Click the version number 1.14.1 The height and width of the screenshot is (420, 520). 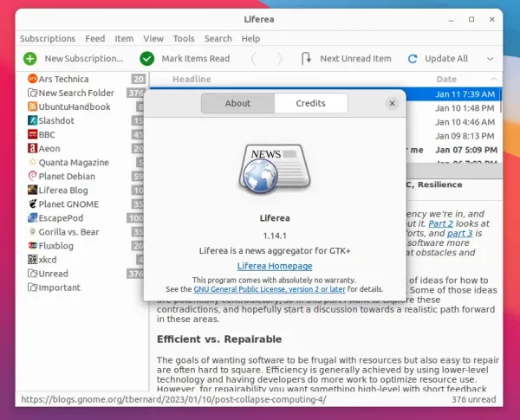pos(275,236)
